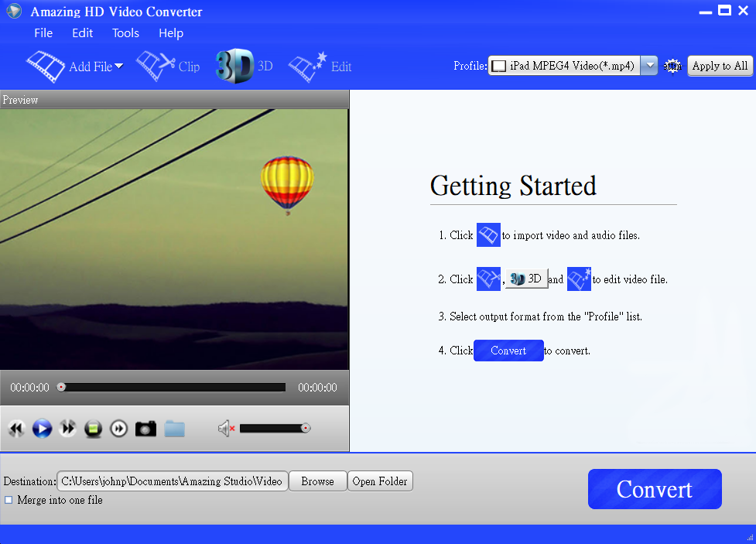This screenshot has height=544, width=756.
Task: Open the Help menu
Action: pos(171,33)
